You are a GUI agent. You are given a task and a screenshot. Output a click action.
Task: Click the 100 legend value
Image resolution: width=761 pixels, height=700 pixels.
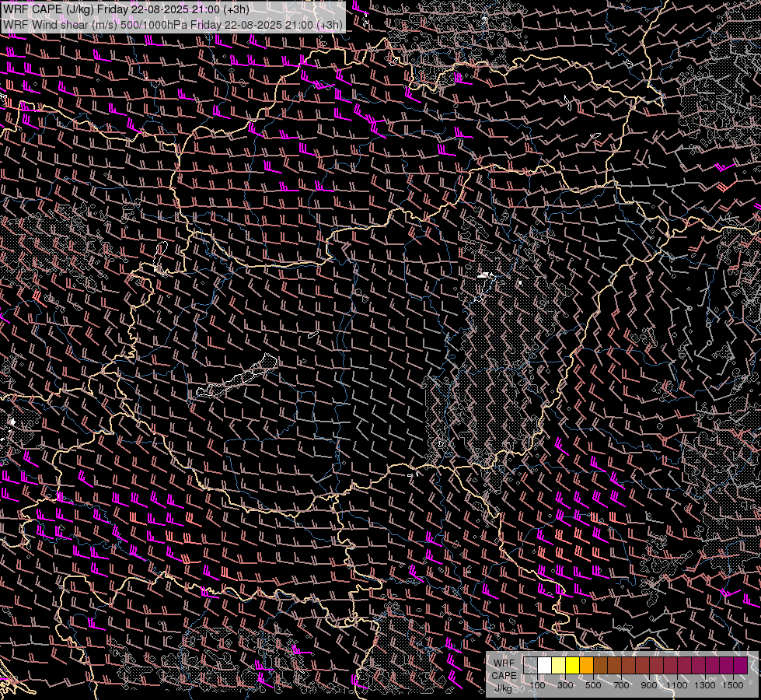pyautogui.click(x=537, y=685)
